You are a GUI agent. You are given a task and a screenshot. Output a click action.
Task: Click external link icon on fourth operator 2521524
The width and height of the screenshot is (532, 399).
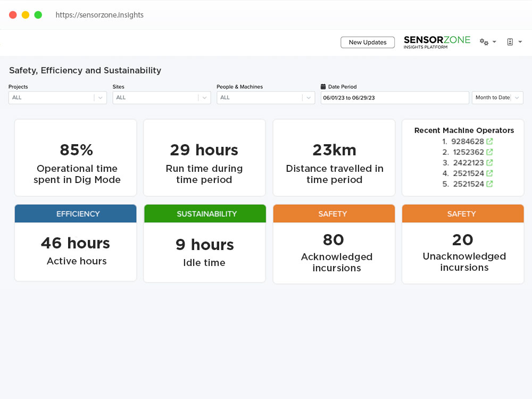[489, 173]
